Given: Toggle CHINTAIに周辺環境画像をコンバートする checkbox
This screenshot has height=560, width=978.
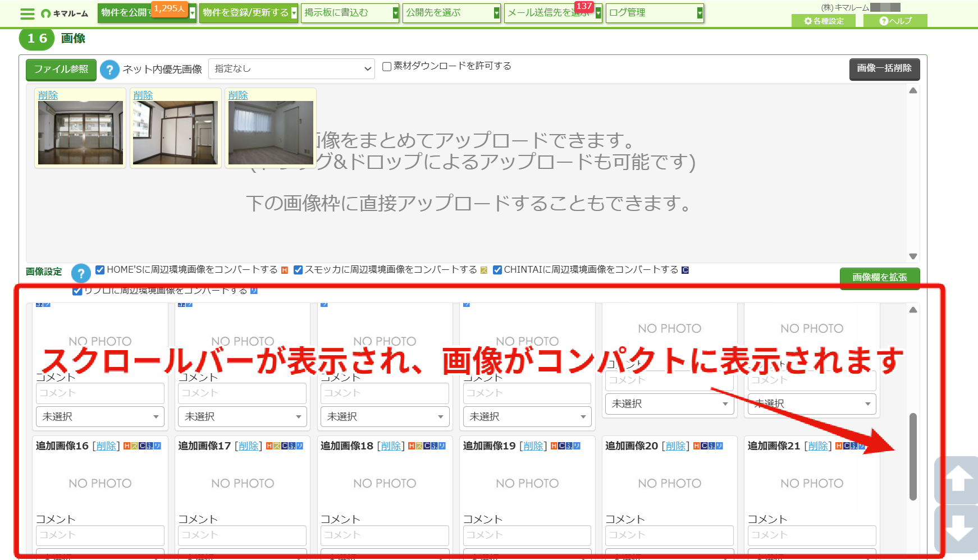Looking at the screenshot, I should pyautogui.click(x=497, y=270).
